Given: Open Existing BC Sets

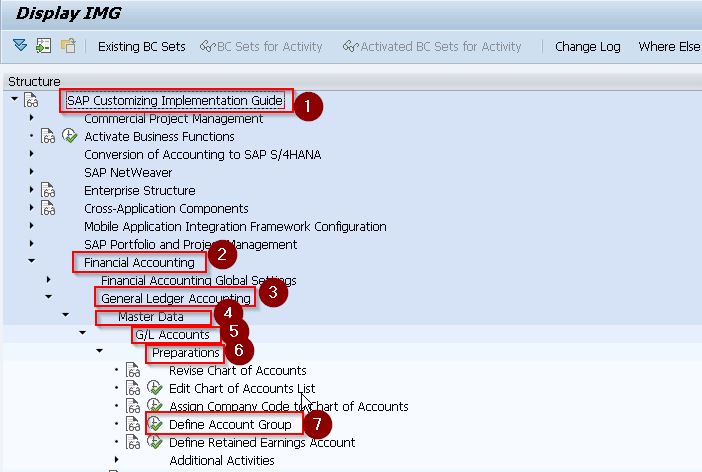Looking at the screenshot, I should coord(141,47).
